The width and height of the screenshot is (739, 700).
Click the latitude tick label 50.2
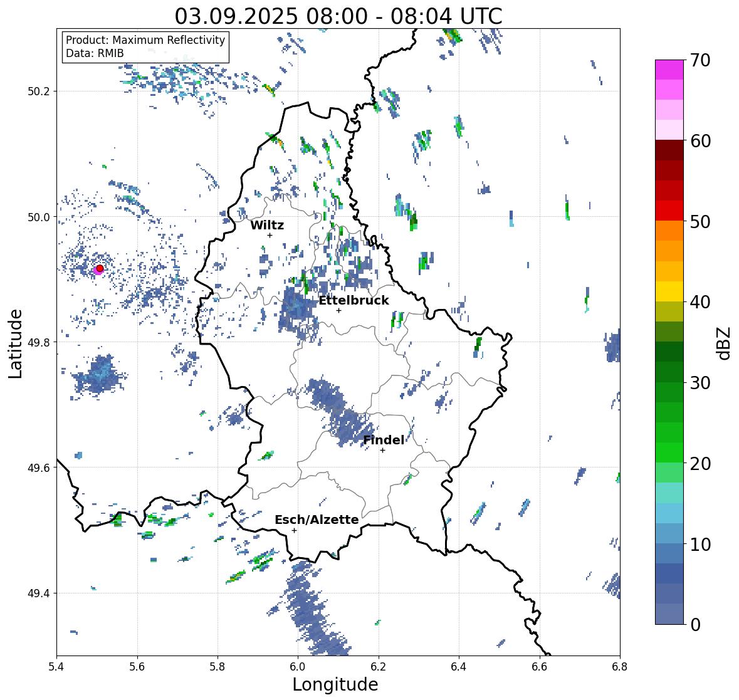pos(39,91)
